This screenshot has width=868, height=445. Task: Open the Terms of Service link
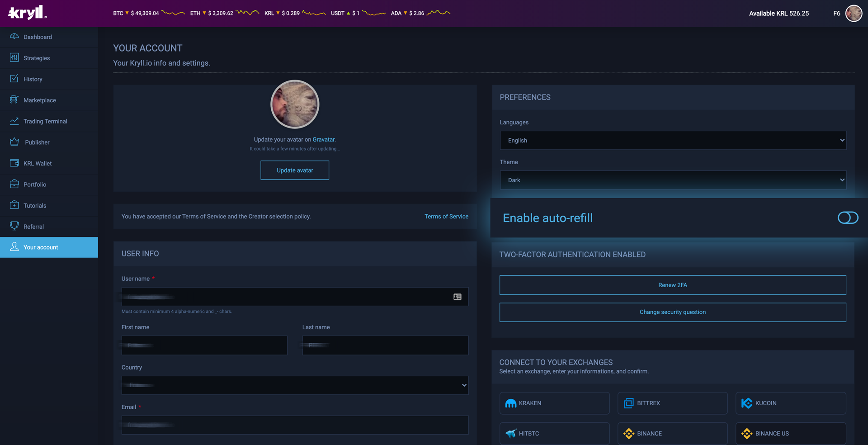[446, 216]
